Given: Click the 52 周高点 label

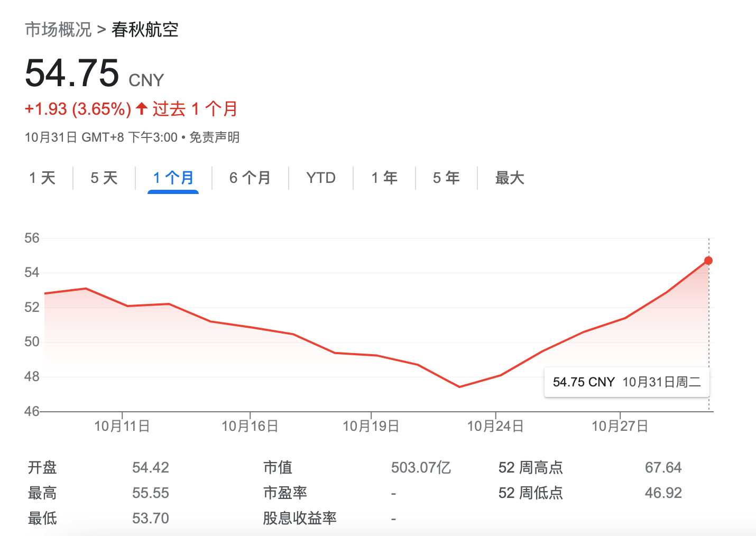Looking at the screenshot, I should pos(530,467).
